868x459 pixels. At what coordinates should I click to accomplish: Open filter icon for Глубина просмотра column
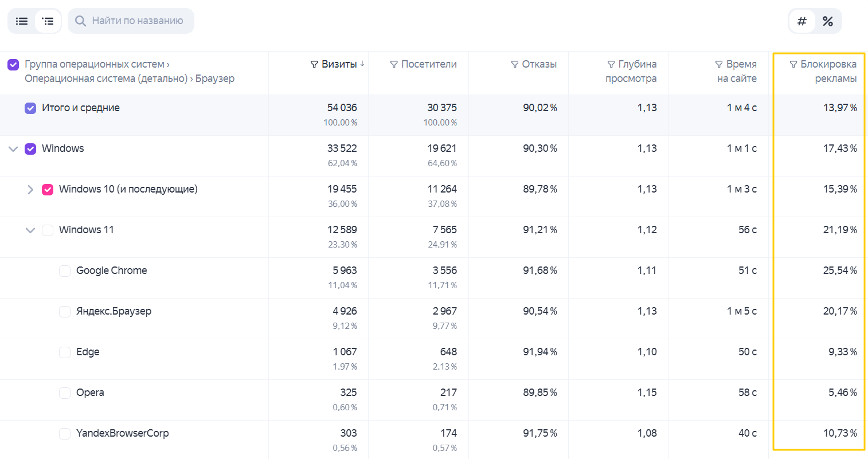point(611,64)
